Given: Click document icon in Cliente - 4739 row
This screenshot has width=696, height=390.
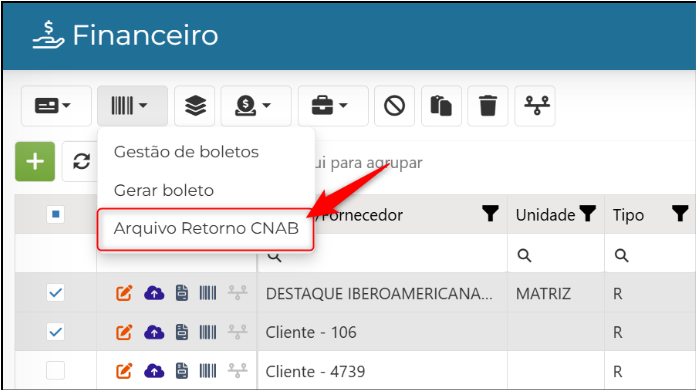Looking at the screenshot, I should point(182,370).
